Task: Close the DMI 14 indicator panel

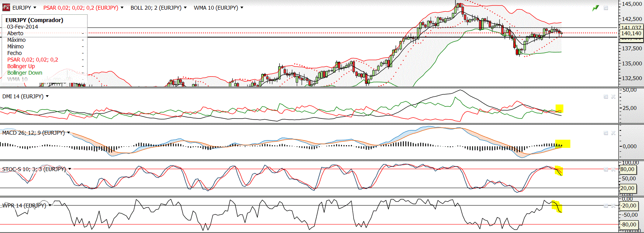Action: [613, 97]
